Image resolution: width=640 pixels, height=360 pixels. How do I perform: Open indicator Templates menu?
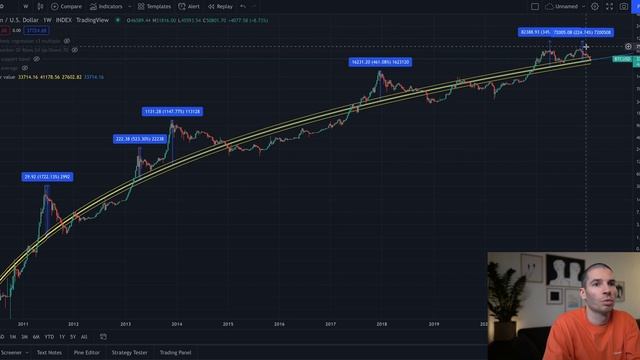(x=154, y=6)
